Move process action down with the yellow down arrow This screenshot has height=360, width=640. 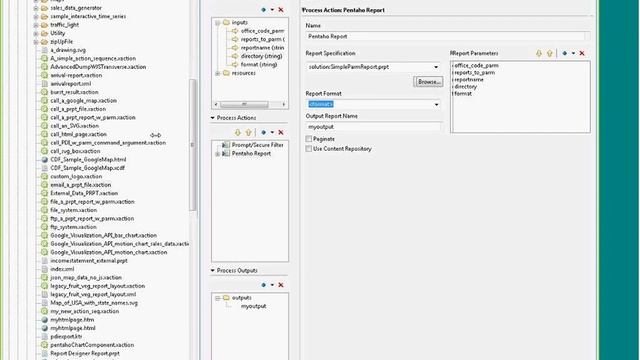tap(238, 132)
